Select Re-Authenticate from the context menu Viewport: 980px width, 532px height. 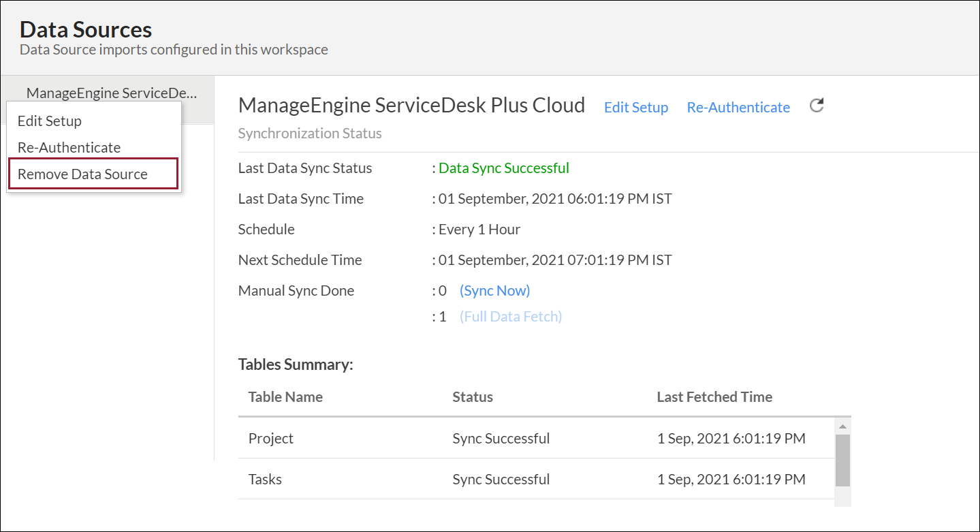pos(69,148)
